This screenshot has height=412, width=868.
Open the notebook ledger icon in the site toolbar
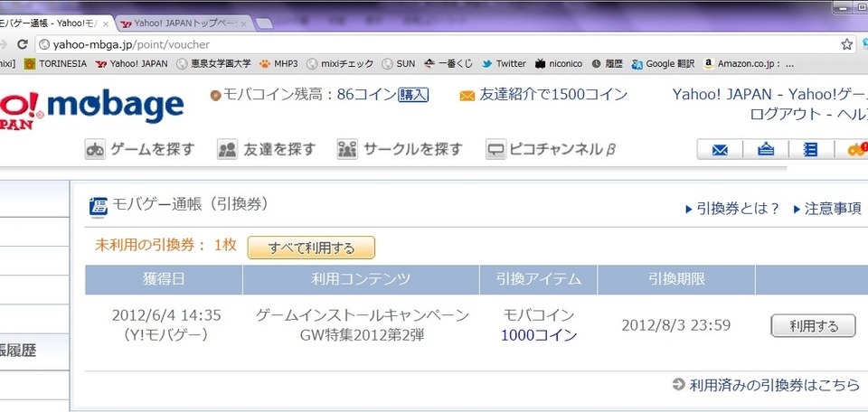810,149
